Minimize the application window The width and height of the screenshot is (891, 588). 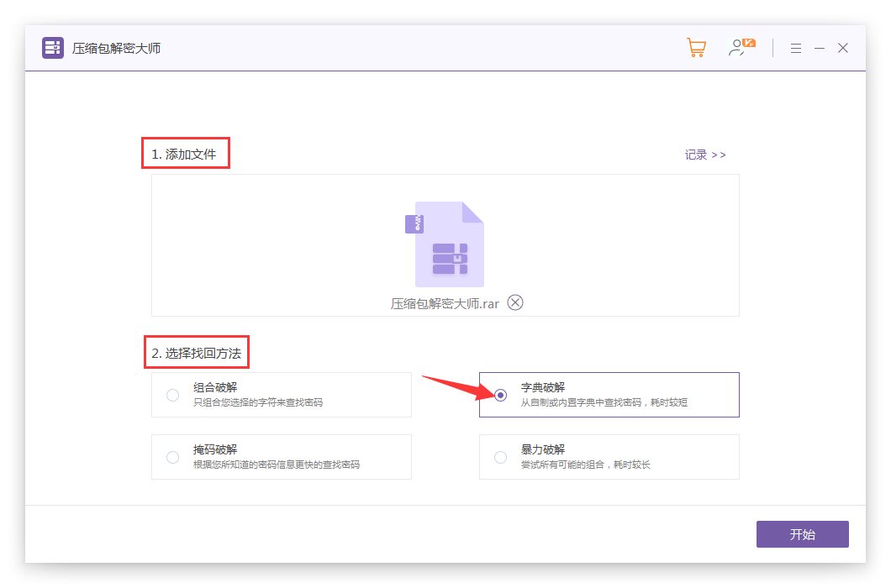coord(820,49)
